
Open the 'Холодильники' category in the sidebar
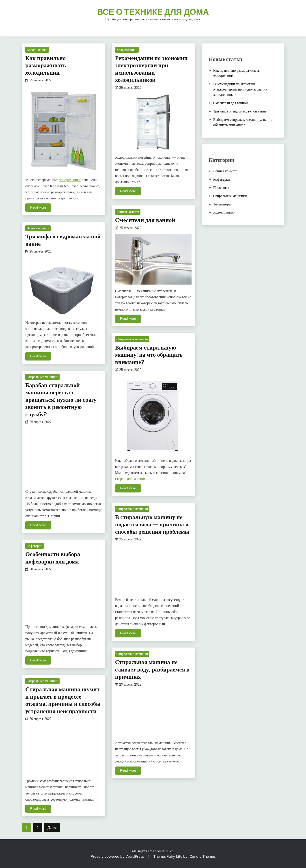click(x=224, y=212)
